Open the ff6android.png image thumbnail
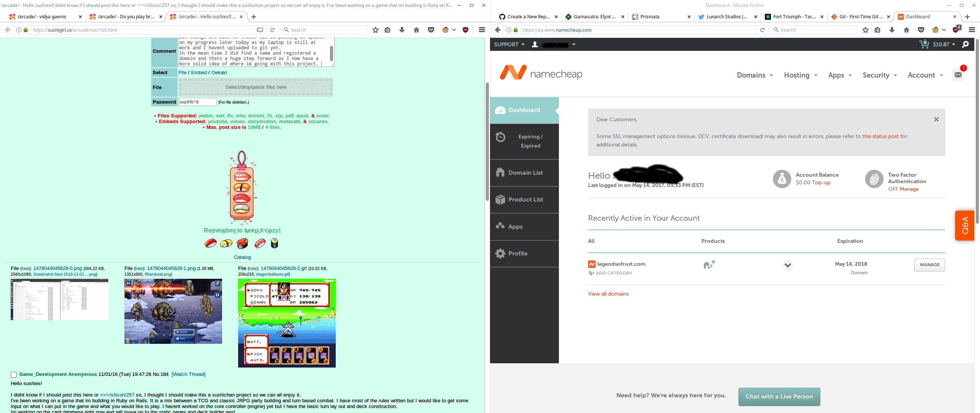 coord(173,311)
